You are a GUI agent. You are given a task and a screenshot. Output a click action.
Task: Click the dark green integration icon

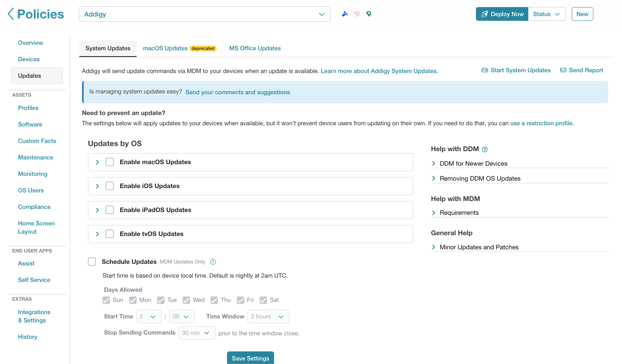click(x=369, y=14)
